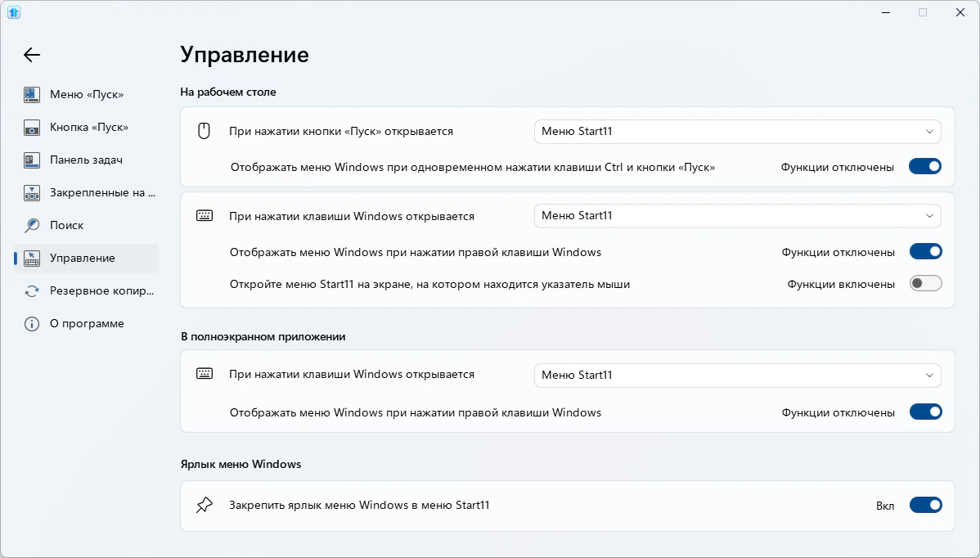This screenshot has height=558, width=980.
Task: Click the «Кнопка «Пуск»» sidebar icon
Action: point(32,128)
